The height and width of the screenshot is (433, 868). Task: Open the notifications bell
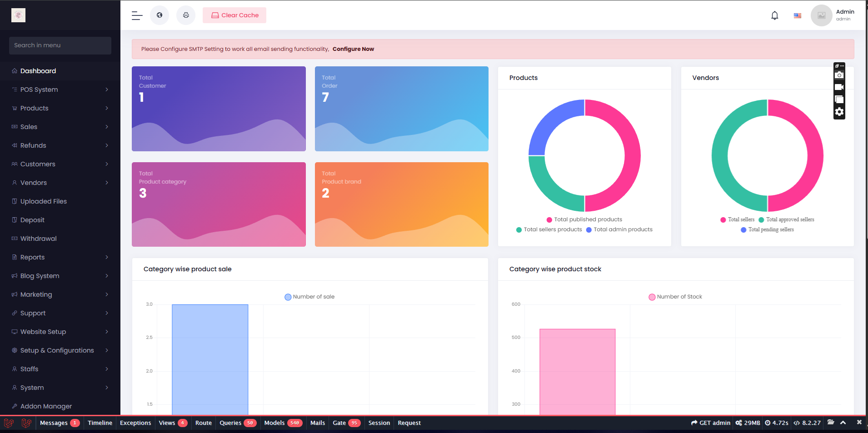coord(775,15)
